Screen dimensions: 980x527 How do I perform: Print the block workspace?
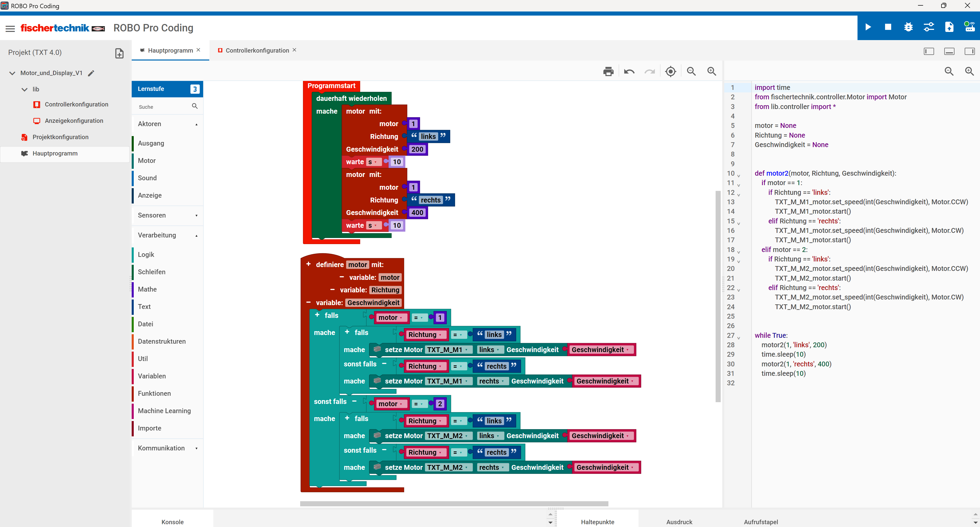pos(608,71)
